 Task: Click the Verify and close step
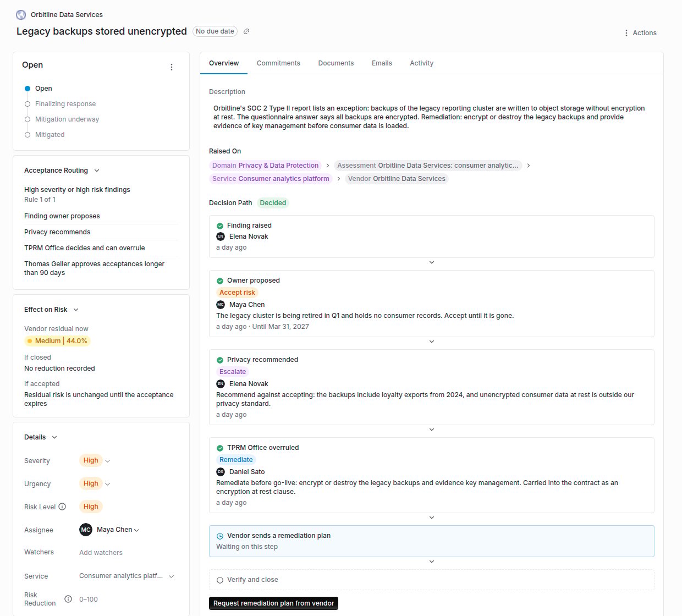pyautogui.click(x=432, y=580)
